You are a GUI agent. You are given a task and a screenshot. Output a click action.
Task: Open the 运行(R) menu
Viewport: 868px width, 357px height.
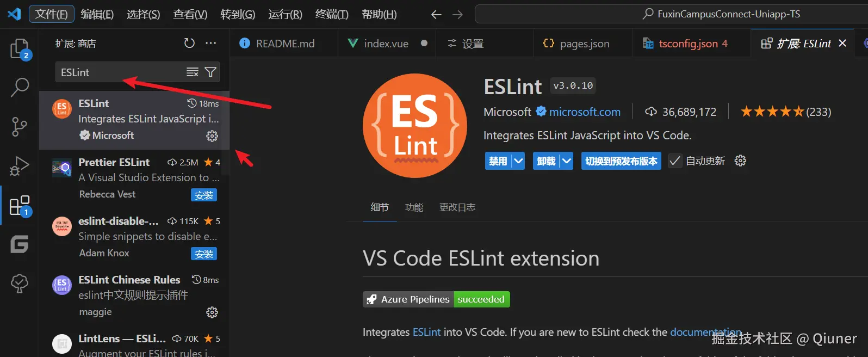285,14
